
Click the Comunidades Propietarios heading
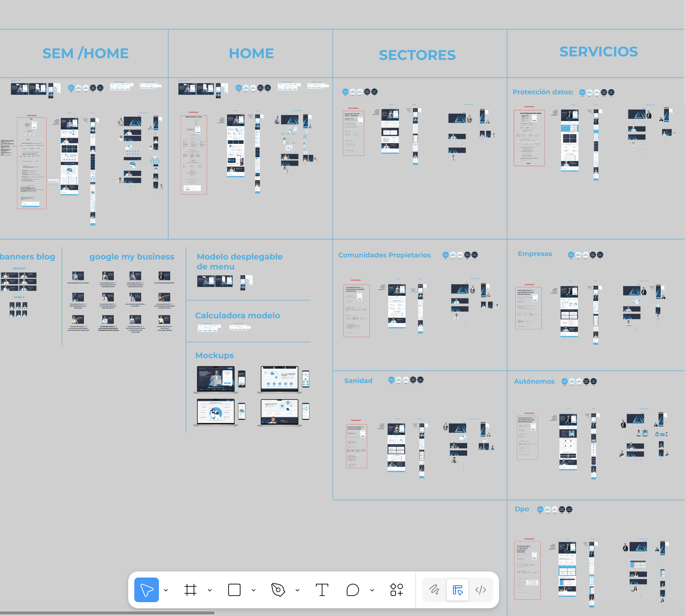(x=384, y=255)
